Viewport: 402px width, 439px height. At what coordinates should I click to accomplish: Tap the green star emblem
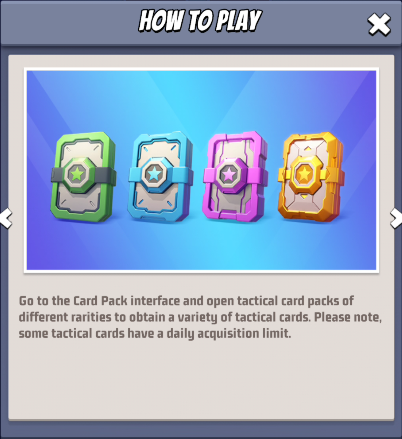click(77, 174)
